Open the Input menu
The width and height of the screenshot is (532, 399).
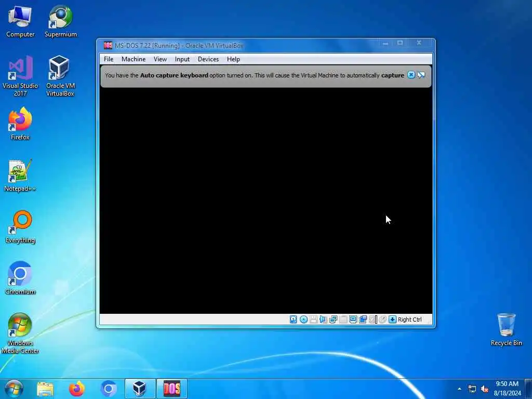(x=182, y=59)
